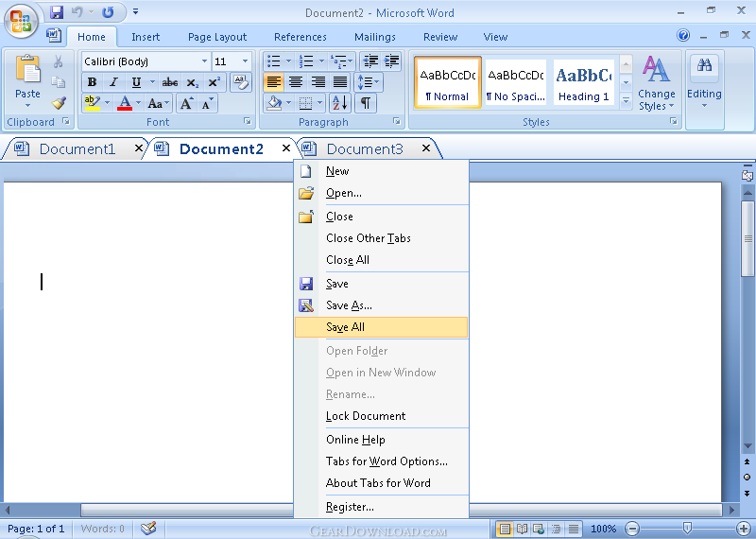Choose Lock Document in context menu
Image resolution: width=756 pixels, height=539 pixels.
[381, 416]
